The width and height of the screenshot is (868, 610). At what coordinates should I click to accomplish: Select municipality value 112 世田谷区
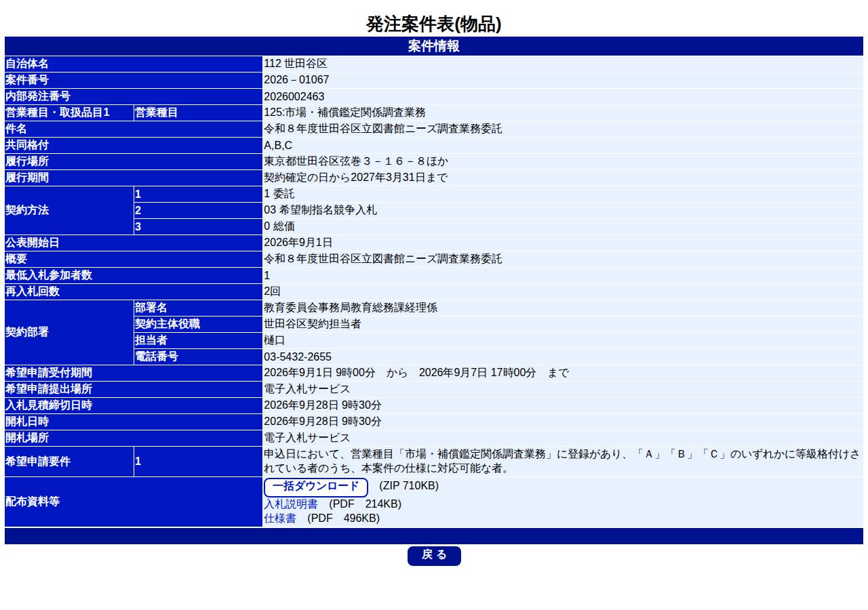296,64
